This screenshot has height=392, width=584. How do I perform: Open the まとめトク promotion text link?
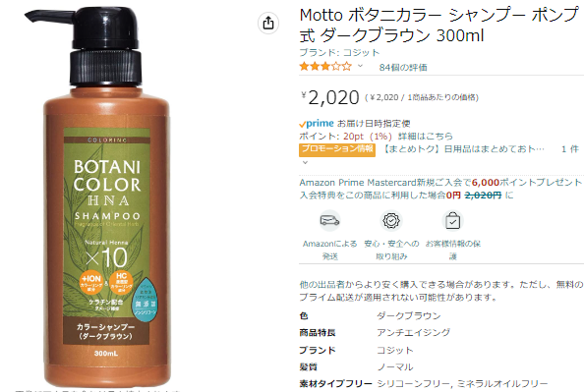[x=463, y=149]
